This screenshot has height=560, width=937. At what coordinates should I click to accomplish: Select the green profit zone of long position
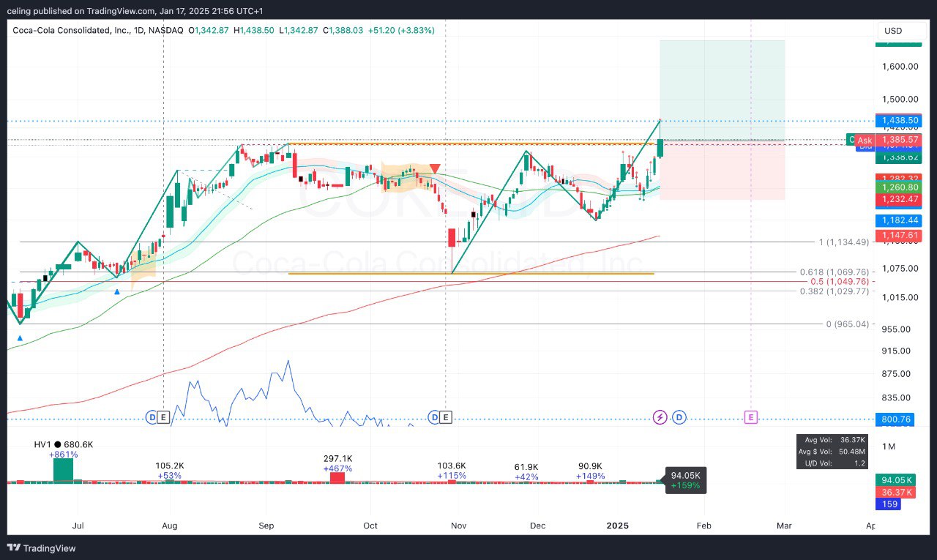tap(722, 89)
